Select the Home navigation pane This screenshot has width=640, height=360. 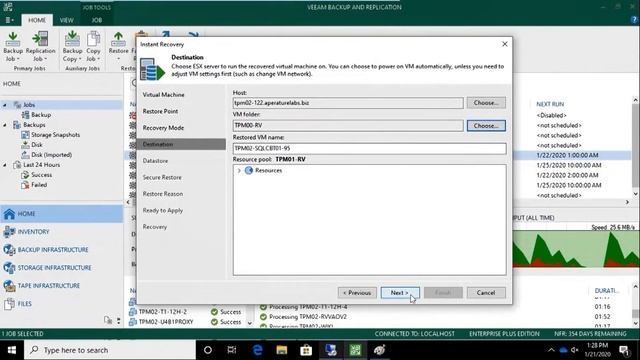point(61,213)
